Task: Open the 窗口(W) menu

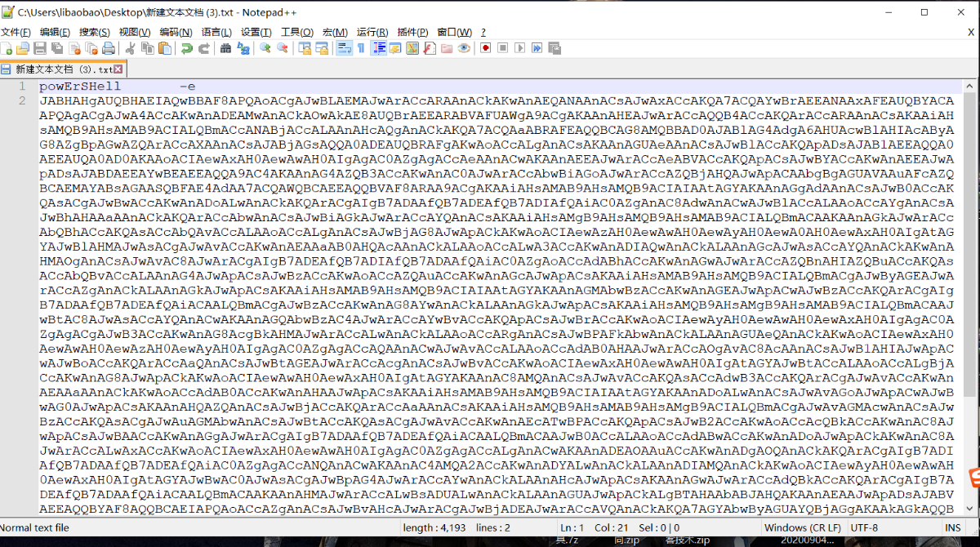Action: click(454, 32)
